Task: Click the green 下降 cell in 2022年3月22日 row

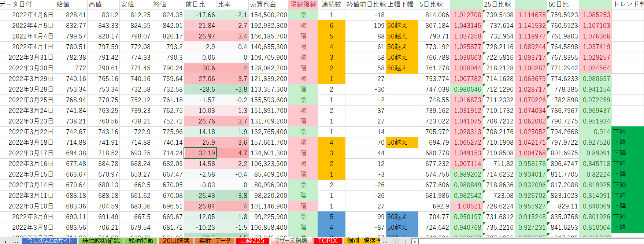Action: tap(628, 132)
